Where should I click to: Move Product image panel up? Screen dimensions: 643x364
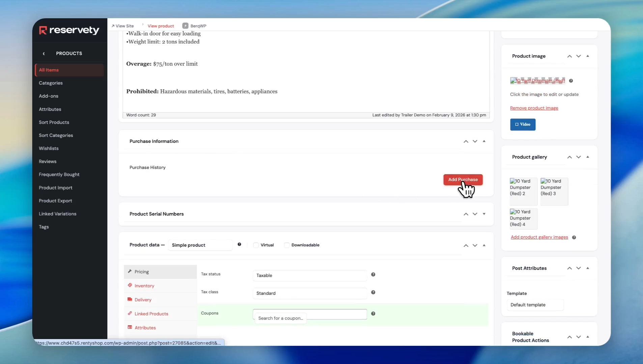(x=569, y=56)
